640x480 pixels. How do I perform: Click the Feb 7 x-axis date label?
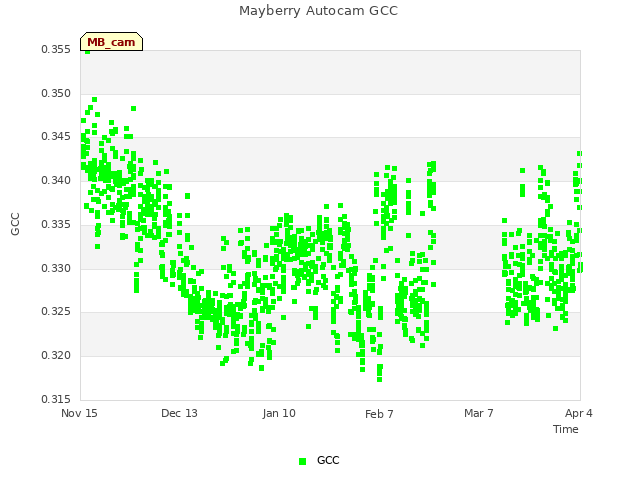379,414
